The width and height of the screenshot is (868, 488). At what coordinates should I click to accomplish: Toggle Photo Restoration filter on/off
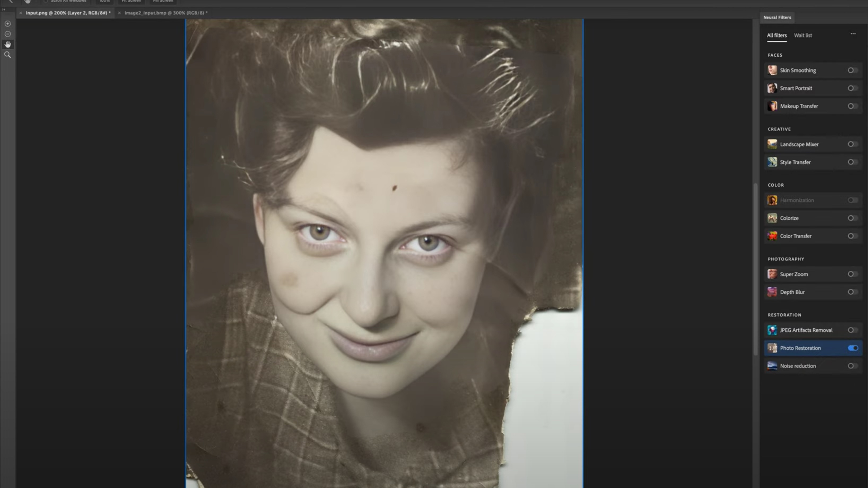(853, 348)
